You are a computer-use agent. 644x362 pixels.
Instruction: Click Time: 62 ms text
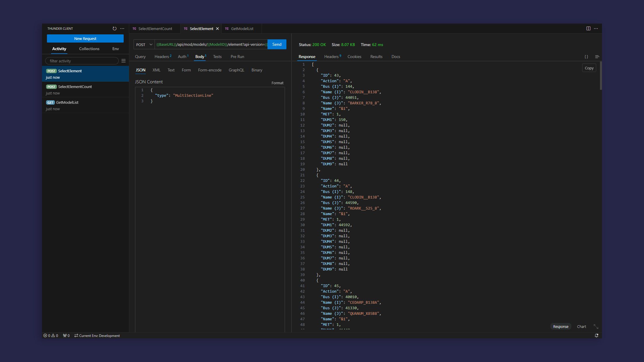tap(372, 45)
